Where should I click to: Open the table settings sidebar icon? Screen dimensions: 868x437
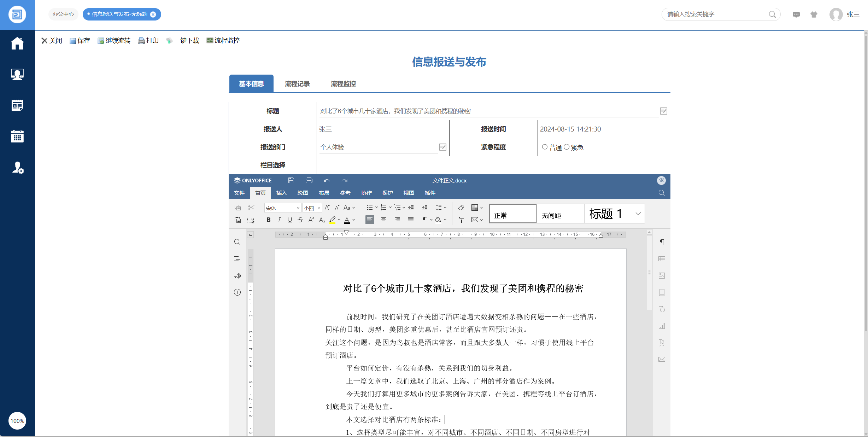pyautogui.click(x=662, y=259)
